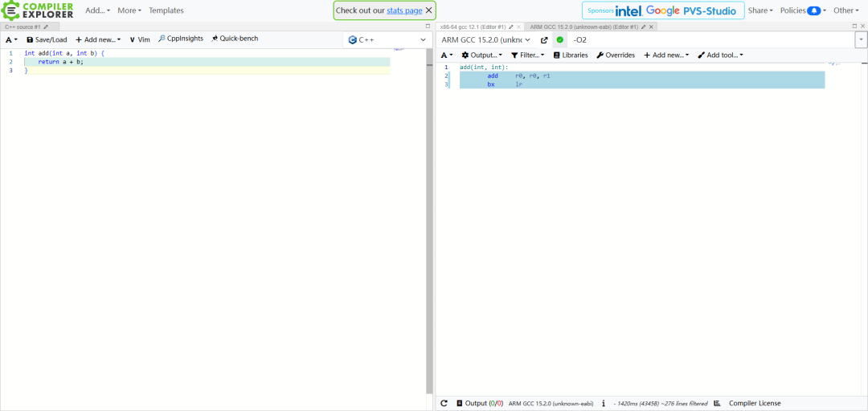868x411 pixels.
Task: Click the Policies notification bell badge
Action: (x=813, y=10)
